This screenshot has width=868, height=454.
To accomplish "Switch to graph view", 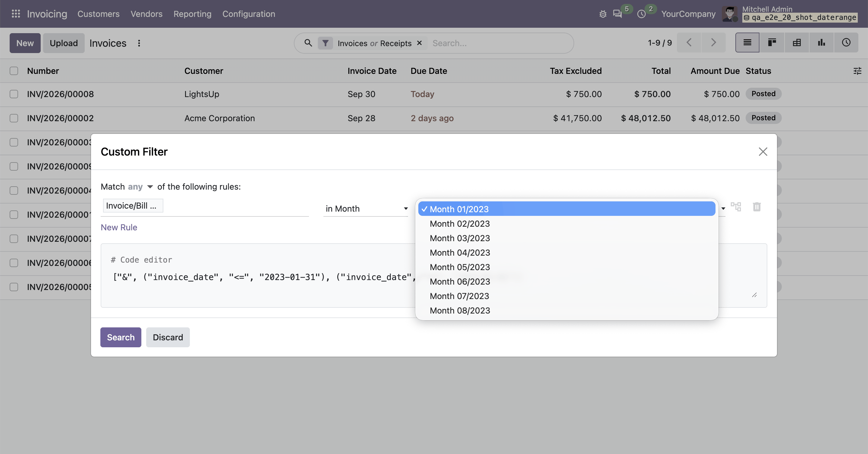I will 822,43.
